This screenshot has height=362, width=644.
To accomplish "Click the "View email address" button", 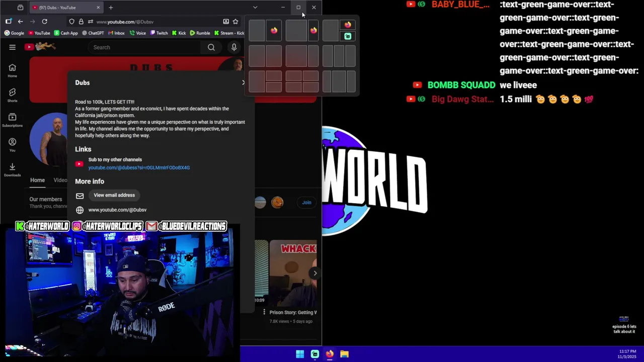I will click(114, 195).
